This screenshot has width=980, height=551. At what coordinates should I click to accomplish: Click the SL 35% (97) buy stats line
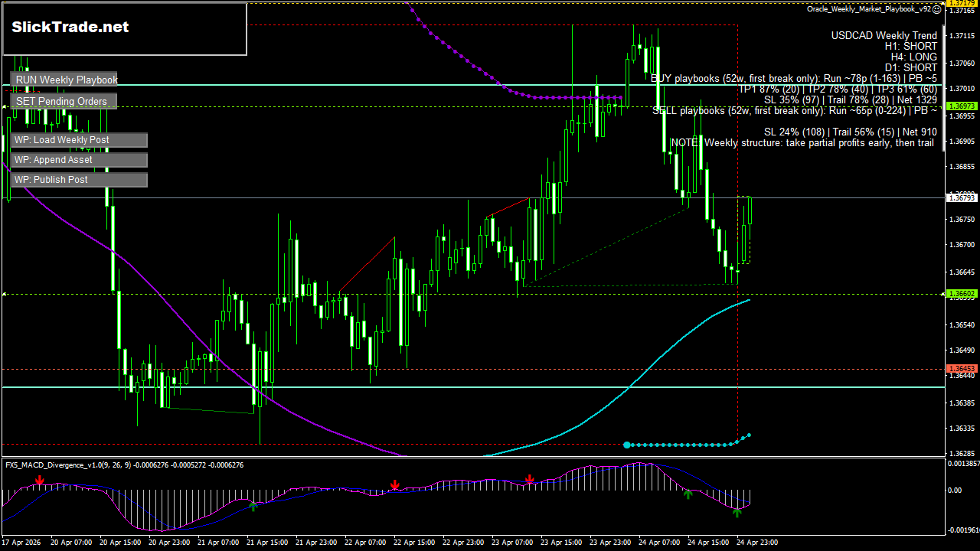point(851,100)
